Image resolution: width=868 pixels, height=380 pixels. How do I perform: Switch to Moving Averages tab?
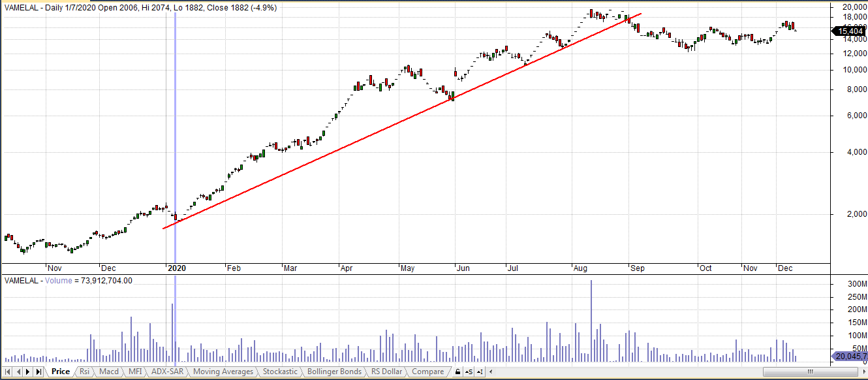(223, 372)
